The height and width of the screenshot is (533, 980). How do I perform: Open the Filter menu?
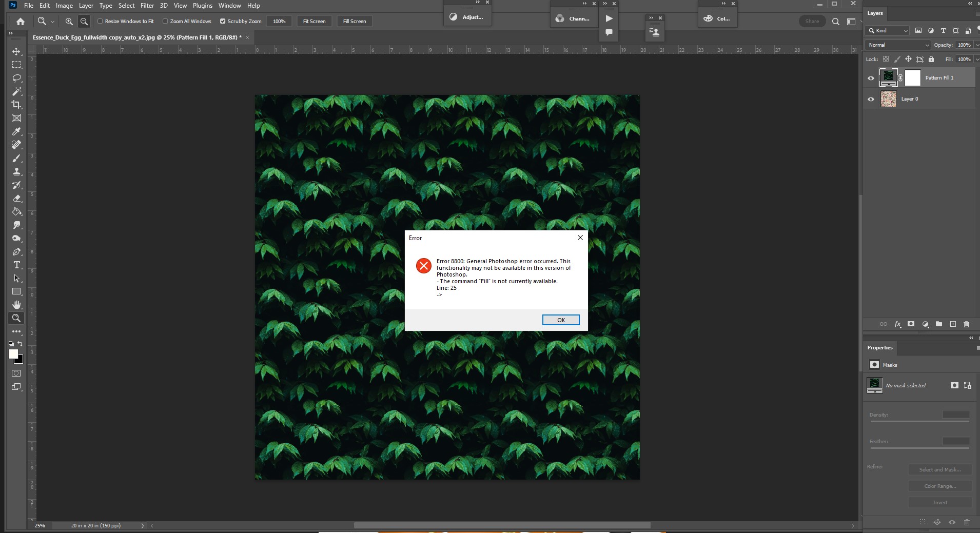(x=147, y=5)
